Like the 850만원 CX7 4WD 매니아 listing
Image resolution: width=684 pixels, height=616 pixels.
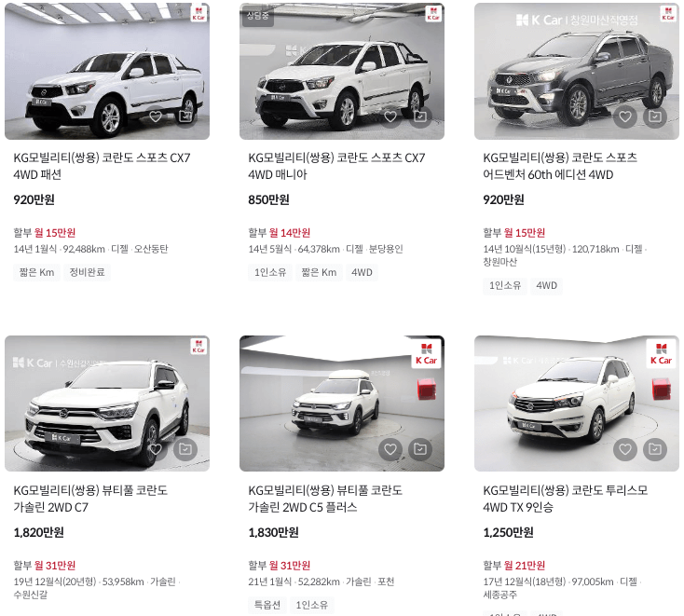(390, 116)
